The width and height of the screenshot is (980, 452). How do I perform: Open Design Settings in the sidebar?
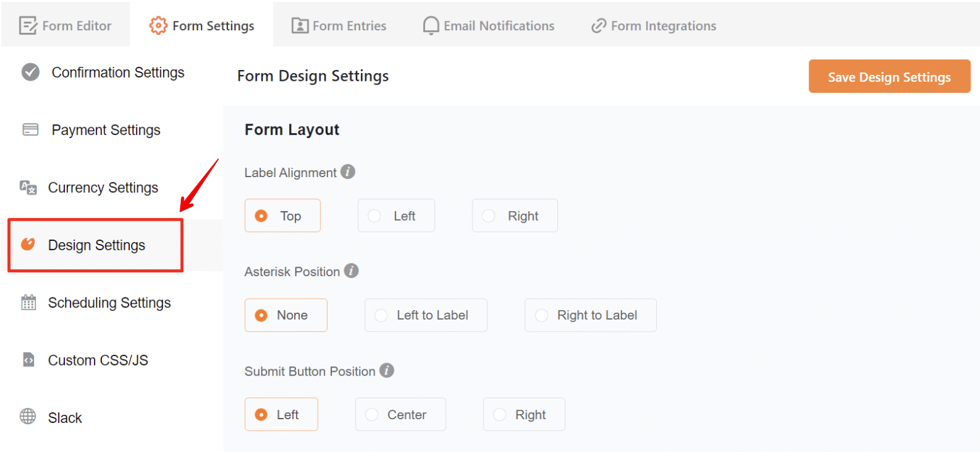(x=96, y=245)
